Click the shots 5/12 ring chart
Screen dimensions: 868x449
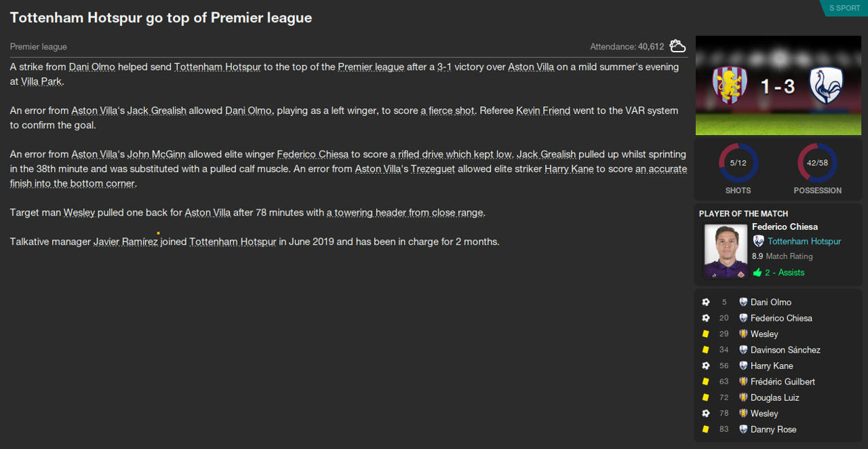pos(738,163)
